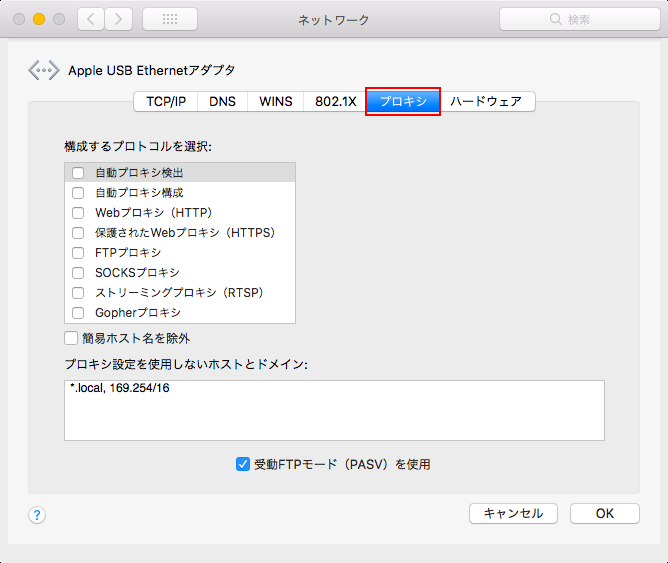668x563 pixels.
Task: Check 保護されたWebプロキシ (HTTPS) option
Action: tap(78, 233)
